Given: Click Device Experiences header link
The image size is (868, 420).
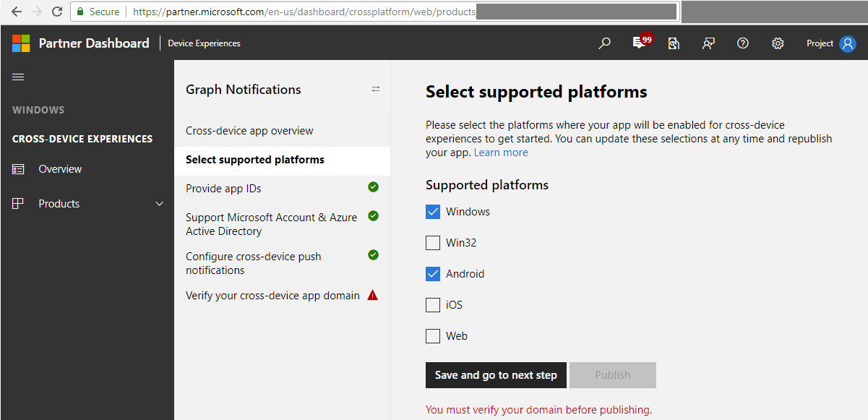Looking at the screenshot, I should pos(204,43).
